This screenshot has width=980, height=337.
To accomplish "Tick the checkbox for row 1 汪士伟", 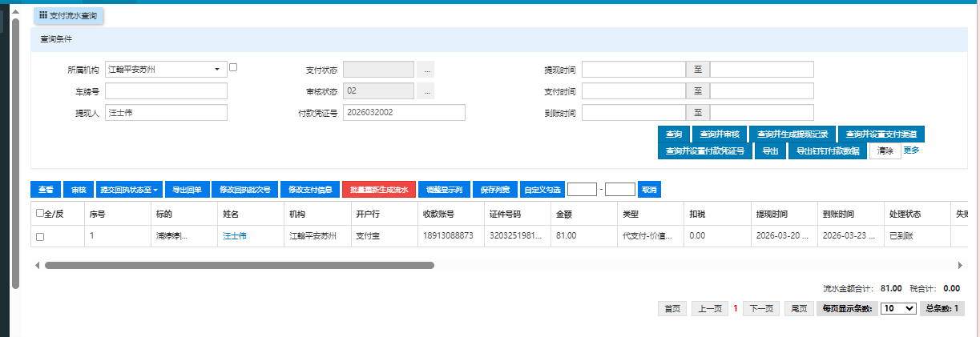I will (40, 236).
